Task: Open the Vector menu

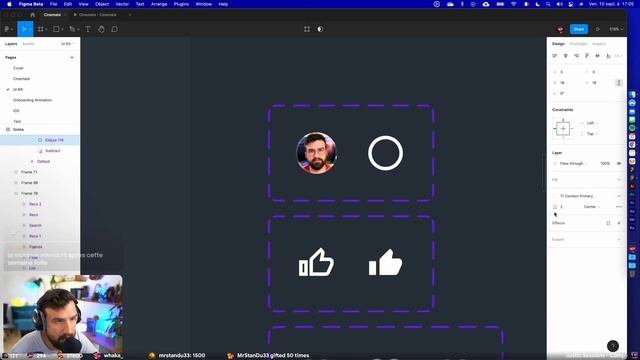Action: pos(122,4)
